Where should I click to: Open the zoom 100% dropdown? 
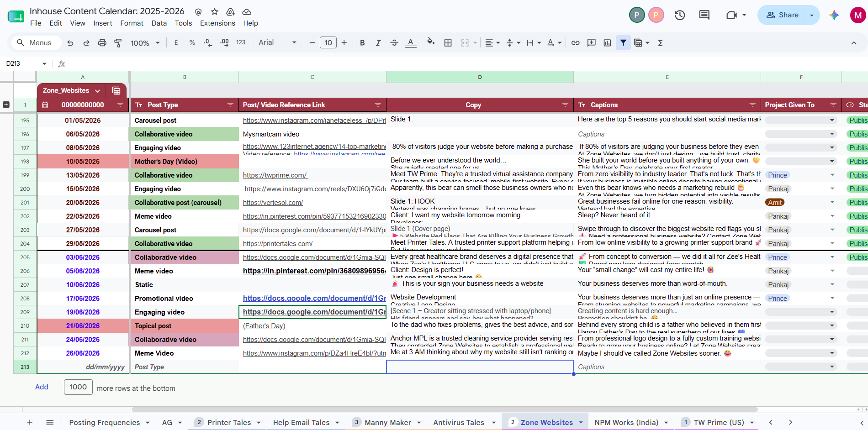(145, 43)
